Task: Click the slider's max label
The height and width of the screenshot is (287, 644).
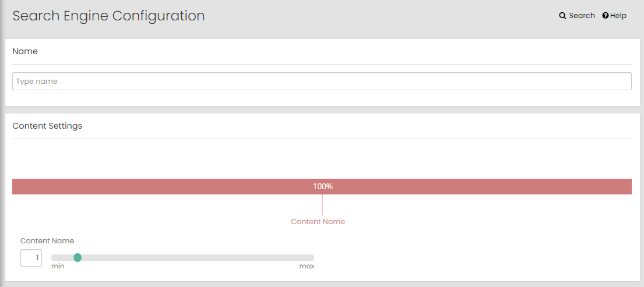Action: [307, 266]
